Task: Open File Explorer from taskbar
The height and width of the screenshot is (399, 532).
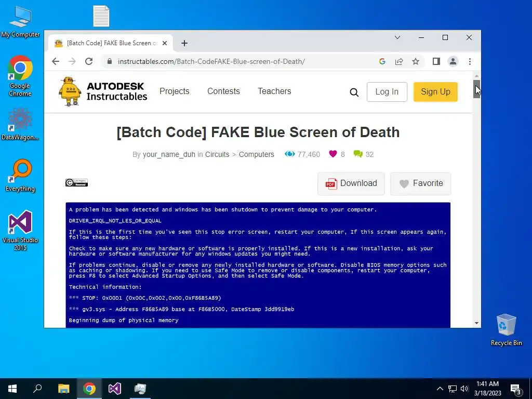Action: [63, 389]
